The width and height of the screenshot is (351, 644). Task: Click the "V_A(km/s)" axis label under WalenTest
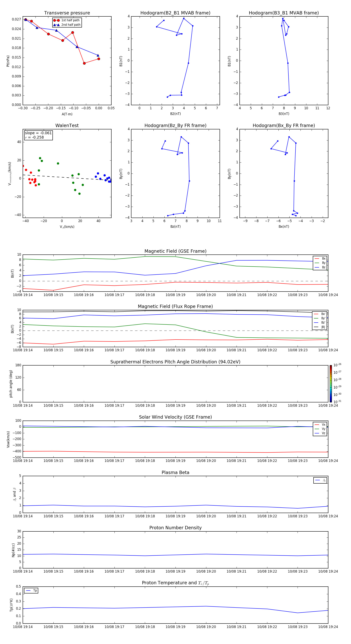[x=67, y=227]
